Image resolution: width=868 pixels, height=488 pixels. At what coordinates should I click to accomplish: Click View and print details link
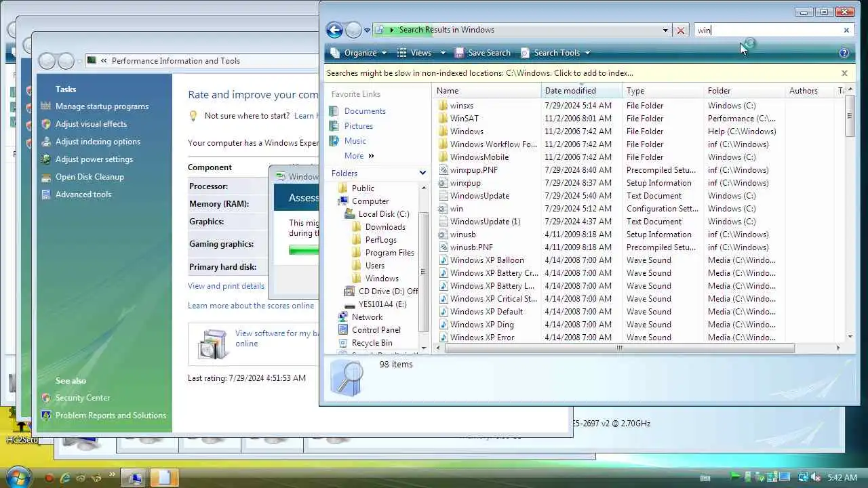point(226,286)
